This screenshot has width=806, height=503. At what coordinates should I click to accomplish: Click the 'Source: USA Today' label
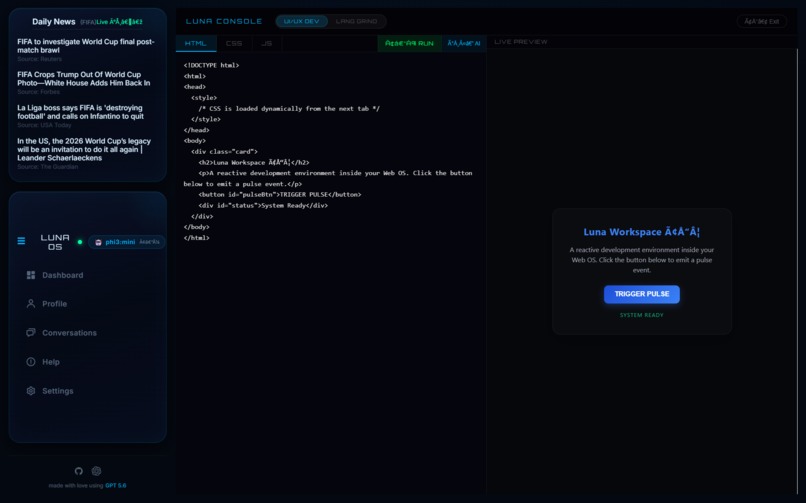[44, 125]
